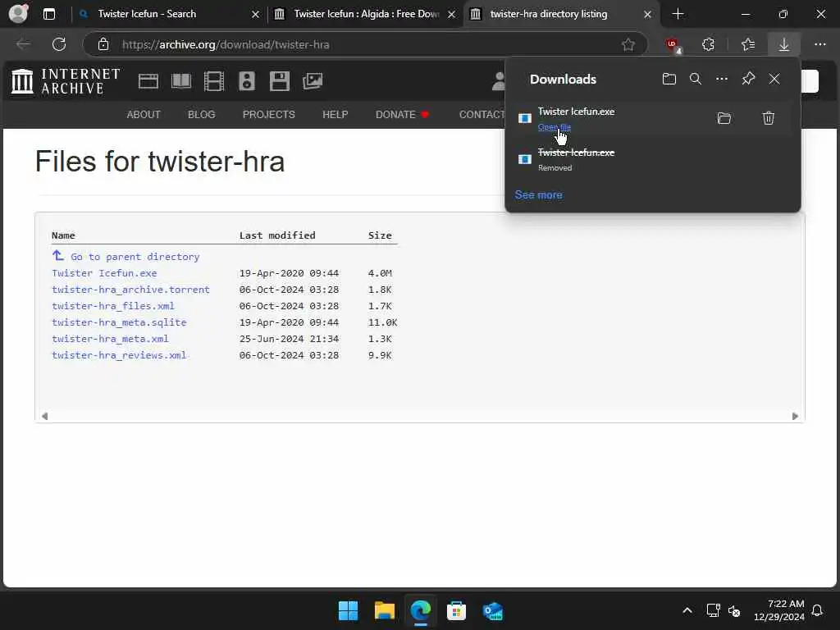
Task: Open downloads folder icon in Downloads panel
Action: pos(669,80)
